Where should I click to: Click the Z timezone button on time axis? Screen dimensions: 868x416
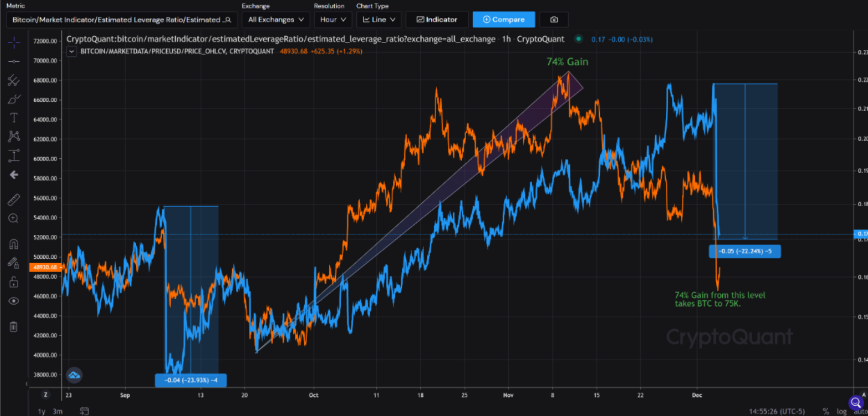[45, 395]
